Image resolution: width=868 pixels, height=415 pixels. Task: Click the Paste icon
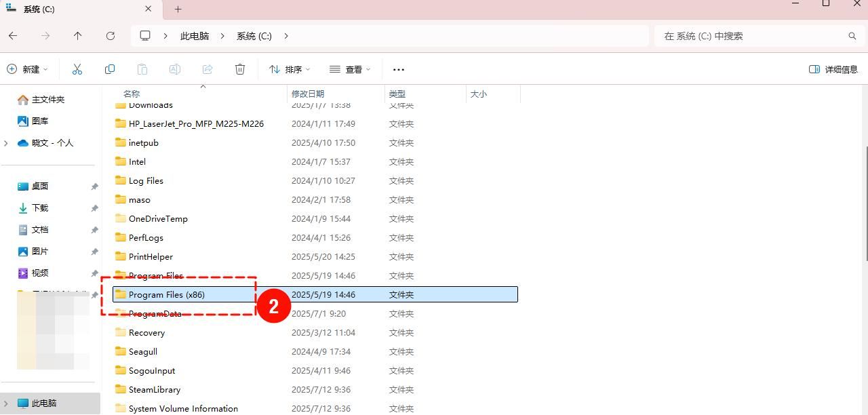coord(142,68)
